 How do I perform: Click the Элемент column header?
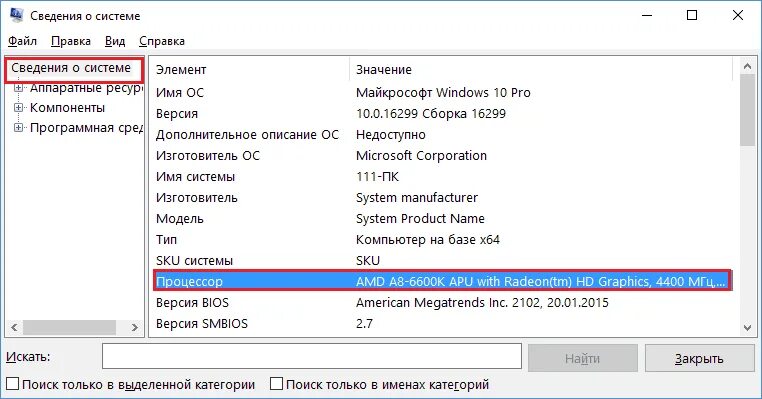(x=249, y=69)
